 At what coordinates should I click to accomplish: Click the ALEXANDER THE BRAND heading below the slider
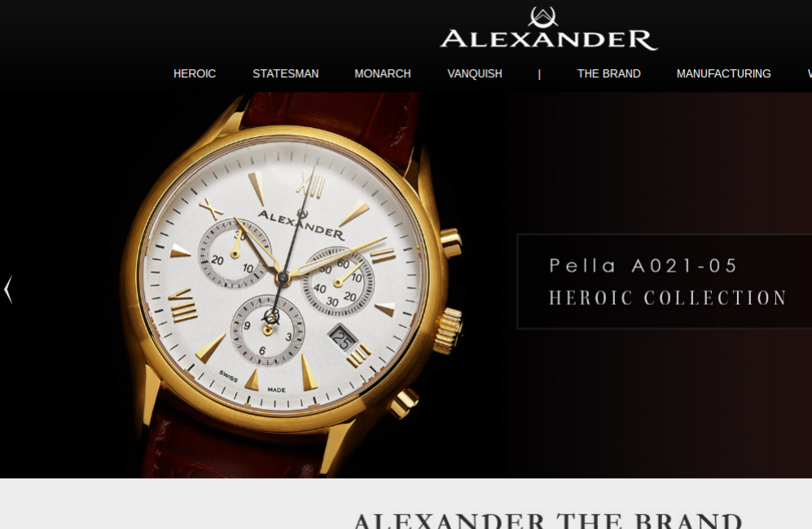pyautogui.click(x=548, y=520)
